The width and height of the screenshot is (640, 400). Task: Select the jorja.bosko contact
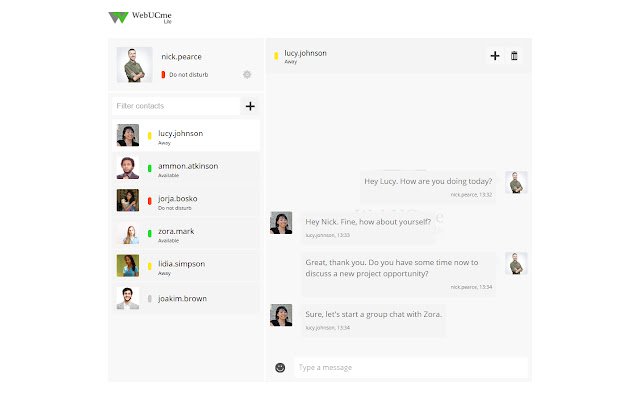pos(186,200)
